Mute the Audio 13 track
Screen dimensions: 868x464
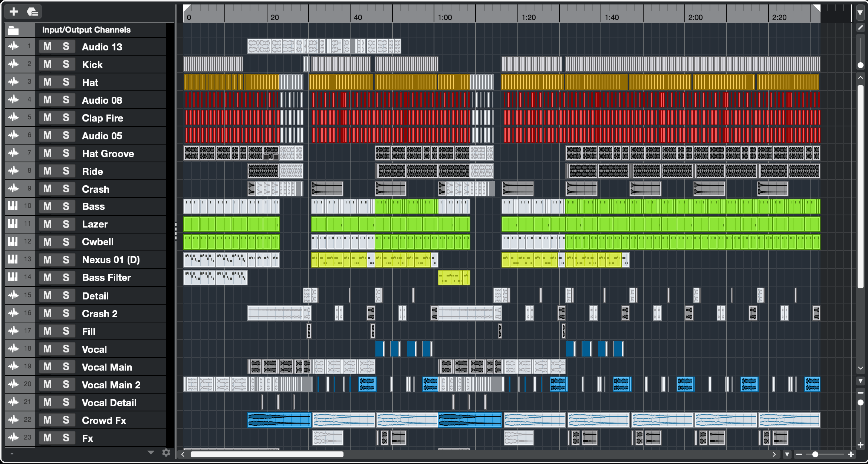coord(47,47)
